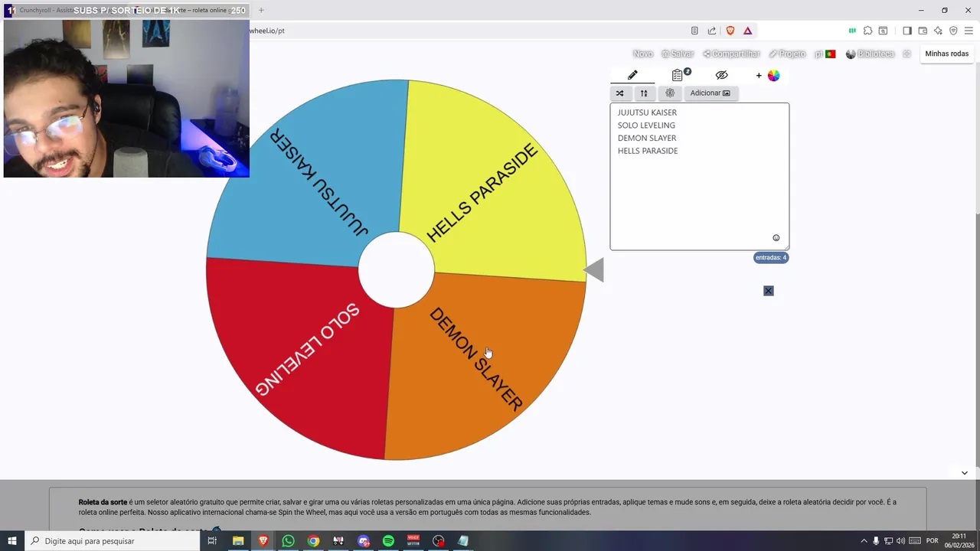Click the Minhas rodas button
Screen dimensions: 980x551
click(947, 54)
